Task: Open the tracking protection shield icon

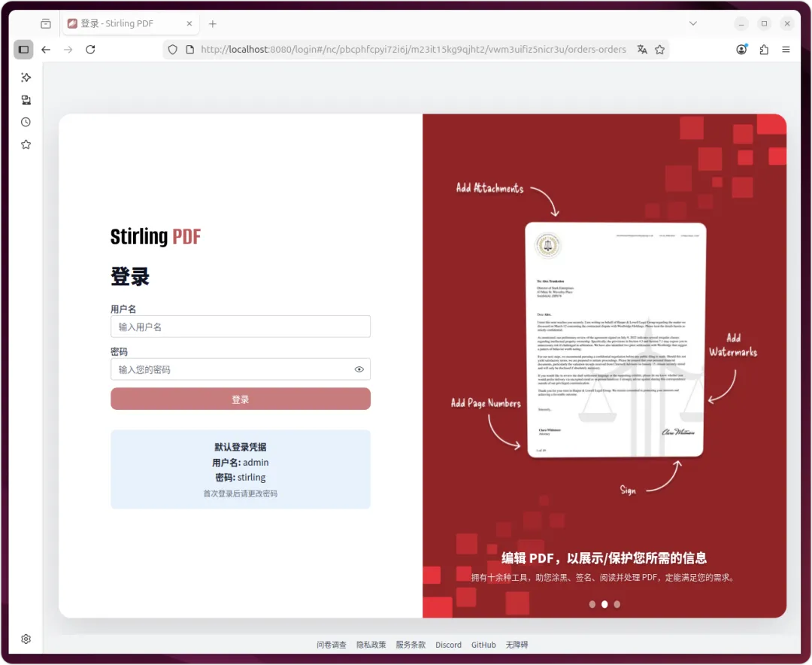Action: (172, 50)
